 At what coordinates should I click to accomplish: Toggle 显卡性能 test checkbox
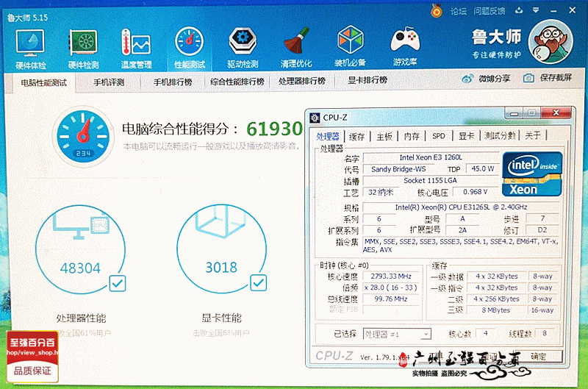pyautogui.click(x=259, y=282)
